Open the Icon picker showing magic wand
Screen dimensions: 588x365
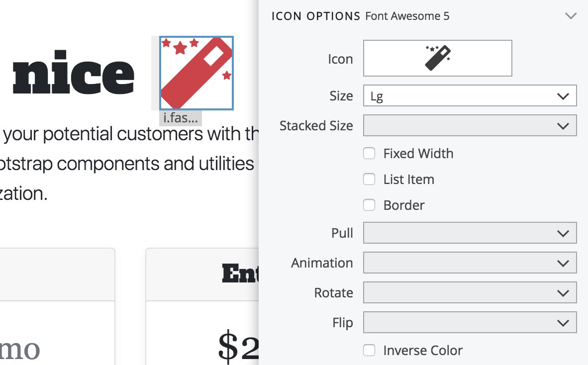(437, 58)
